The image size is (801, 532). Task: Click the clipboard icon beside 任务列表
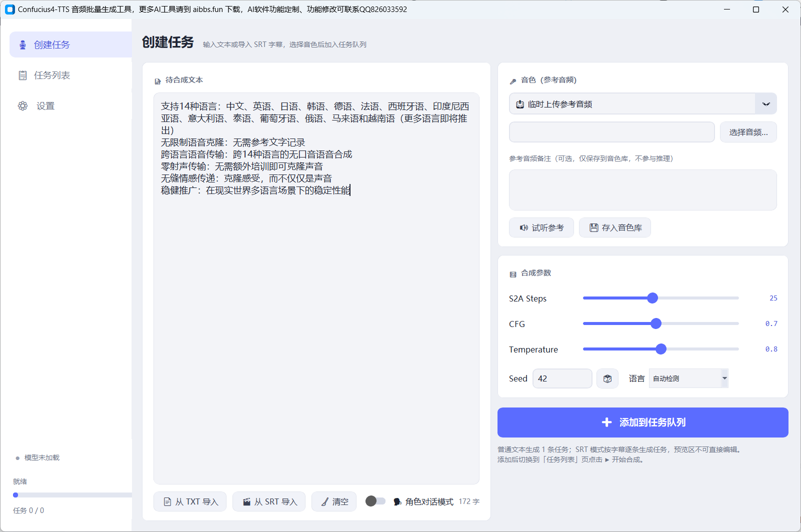pos(22,75)
